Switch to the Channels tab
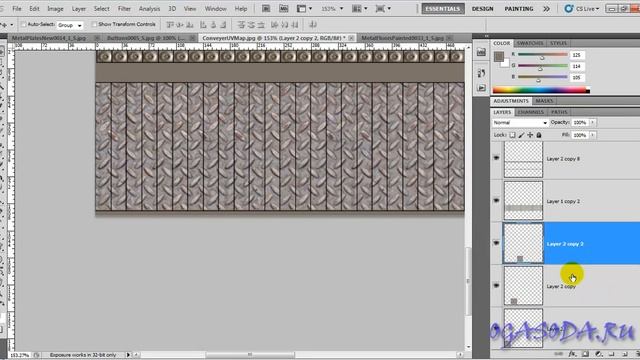 click(x=531, y=112)
